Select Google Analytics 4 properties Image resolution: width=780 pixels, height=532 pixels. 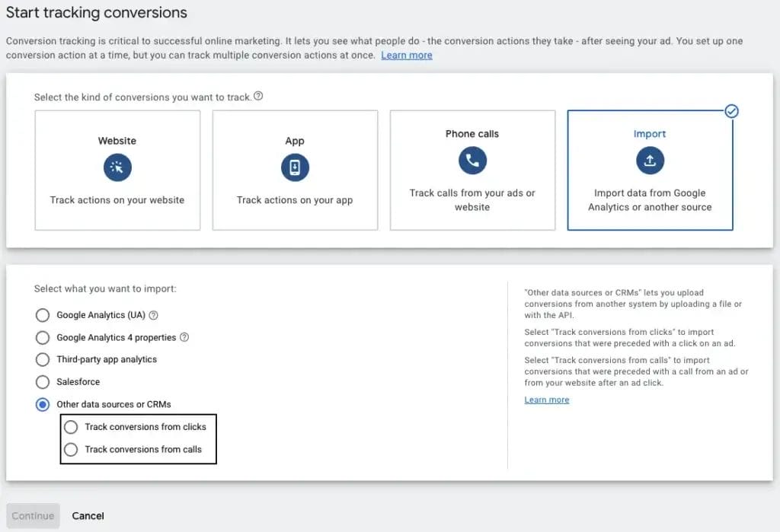click(43, 336)
